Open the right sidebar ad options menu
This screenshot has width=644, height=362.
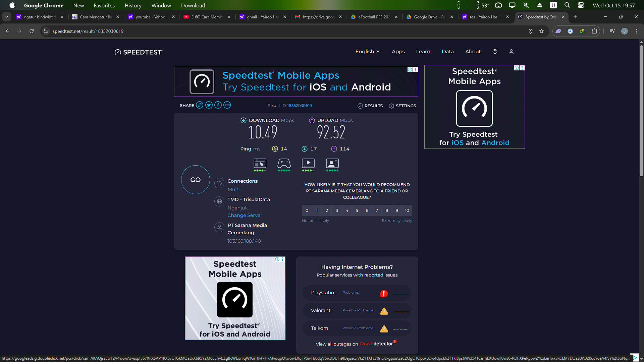click(x=522, y=68)
